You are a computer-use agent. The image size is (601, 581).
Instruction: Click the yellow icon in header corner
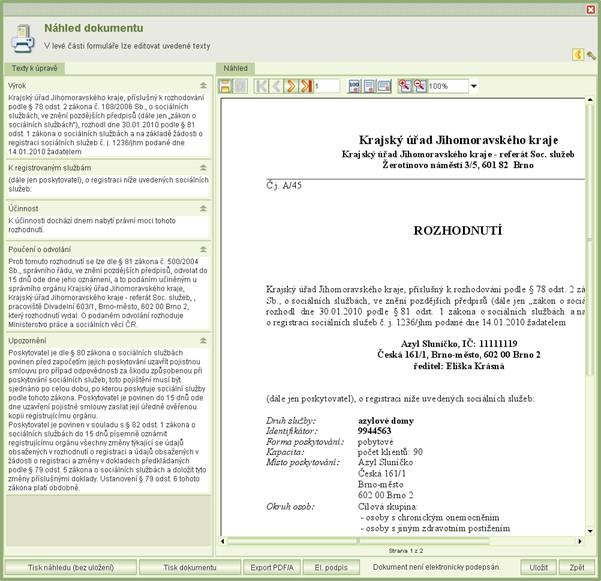pos(578,54)
